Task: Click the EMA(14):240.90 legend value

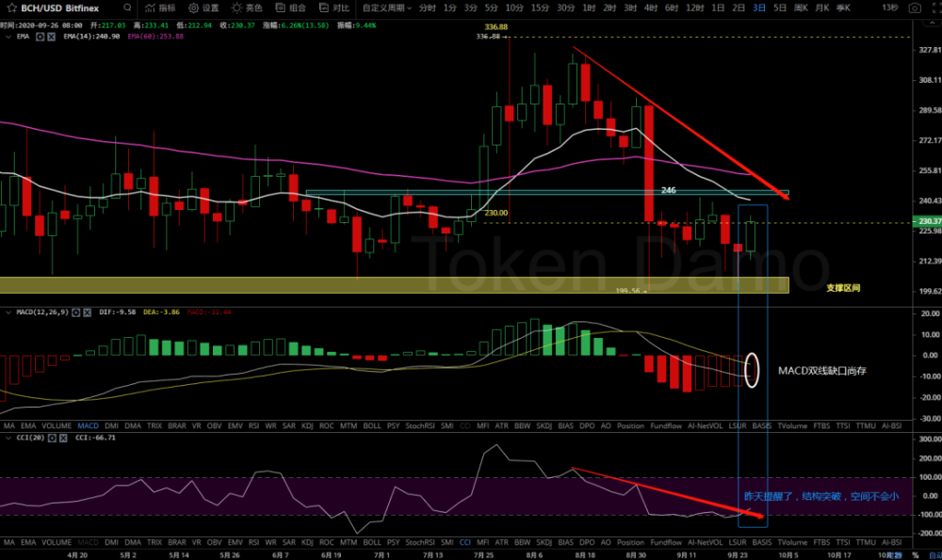Action: [91, 37]
